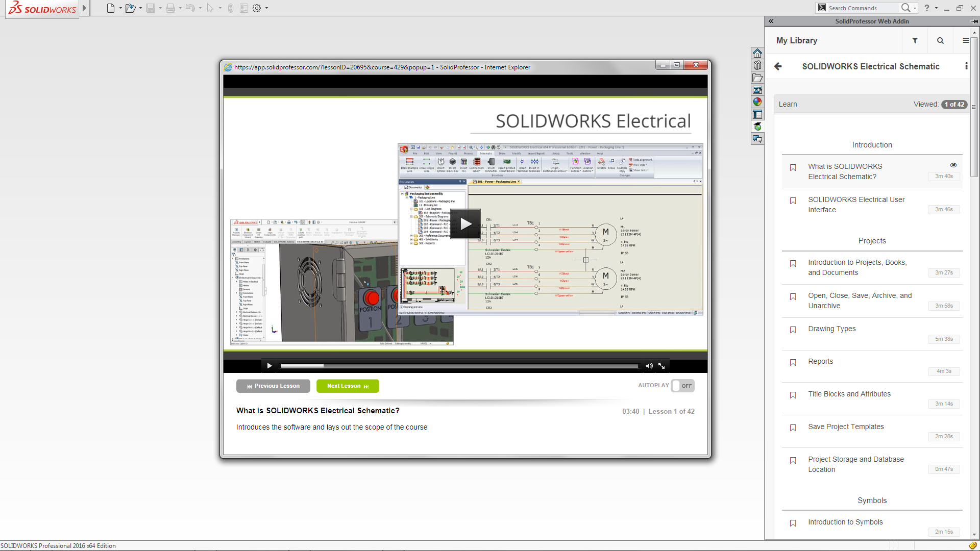
Task: Bookmark the Drawing Types lesson
Action: (793, 330)
